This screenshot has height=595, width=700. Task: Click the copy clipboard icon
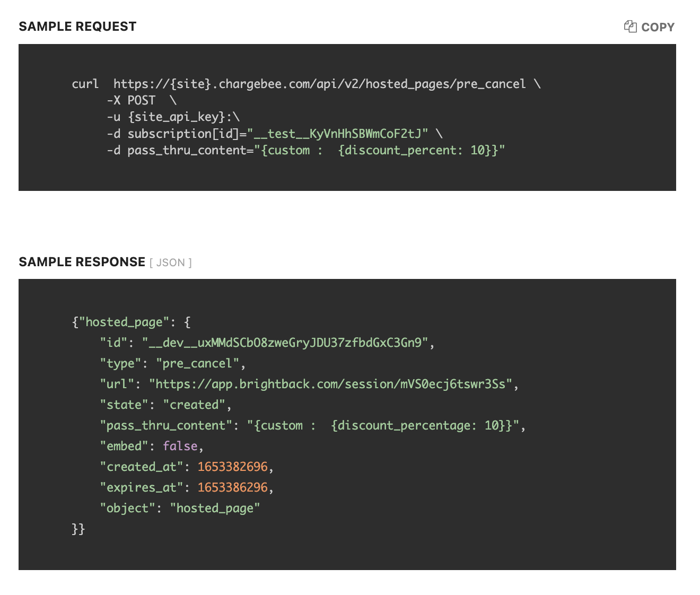tap(630, 27)
